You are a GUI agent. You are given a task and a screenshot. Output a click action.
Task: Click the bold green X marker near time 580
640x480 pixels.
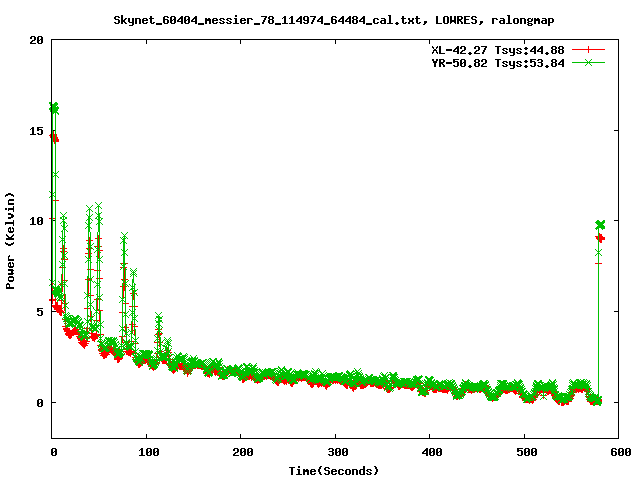[600, 225]
